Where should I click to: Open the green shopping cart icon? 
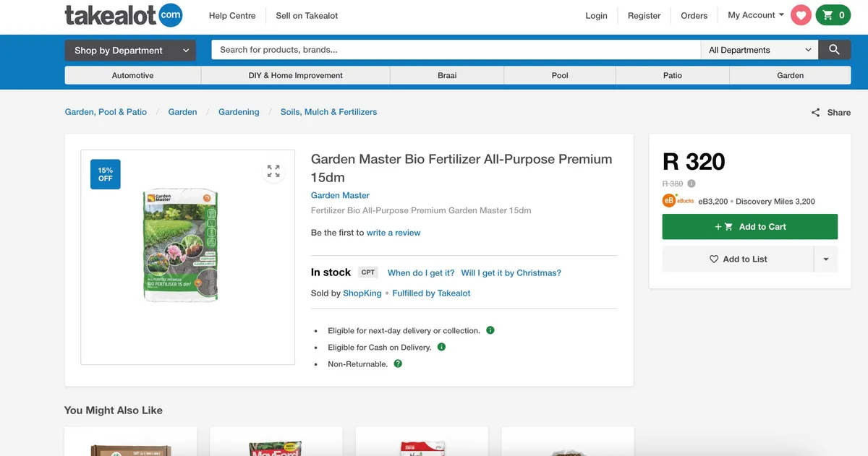(x=833, y=15)
